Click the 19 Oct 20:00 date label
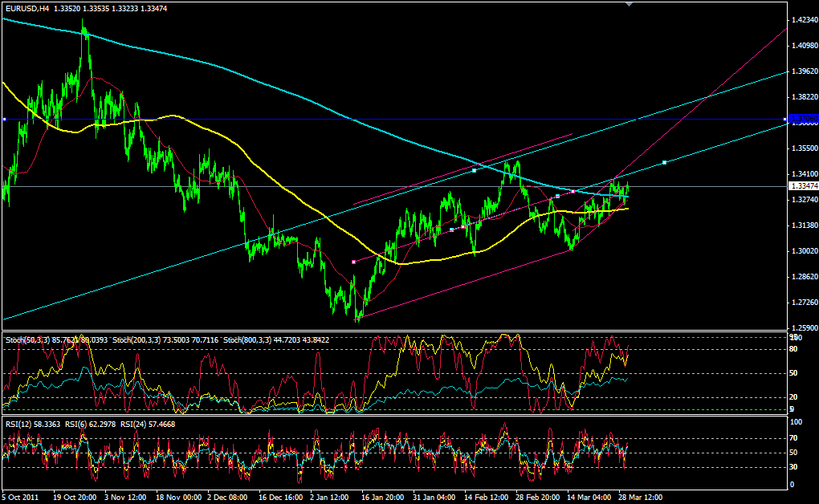Viewport: 819px width, 504px height. pyautogui.click(x=75, y=498)
